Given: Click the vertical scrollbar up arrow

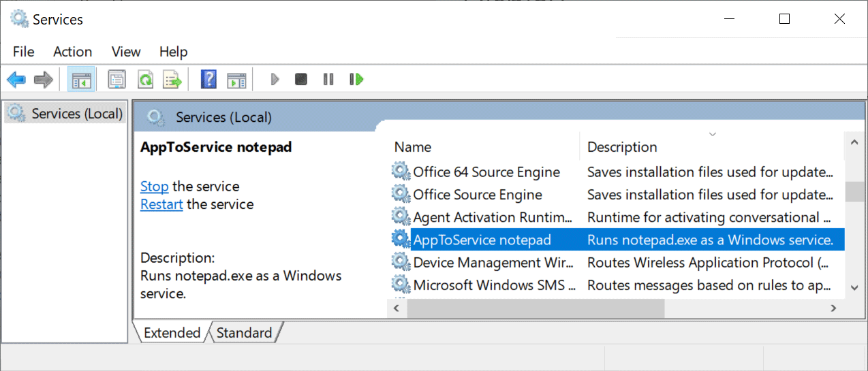Looking at the screenshot, I should tap(854, 142).
